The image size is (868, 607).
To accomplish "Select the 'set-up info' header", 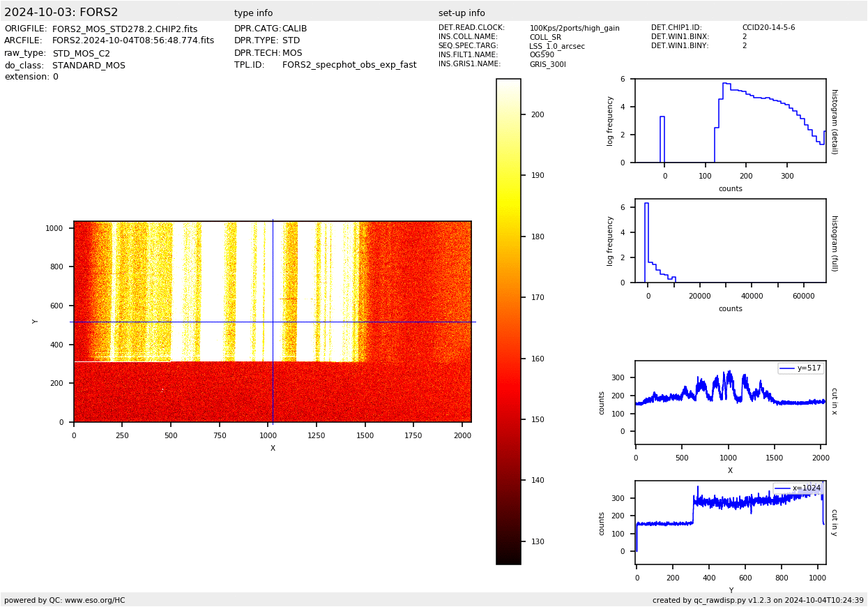I will pyautogui.click(x=462, y=13).
